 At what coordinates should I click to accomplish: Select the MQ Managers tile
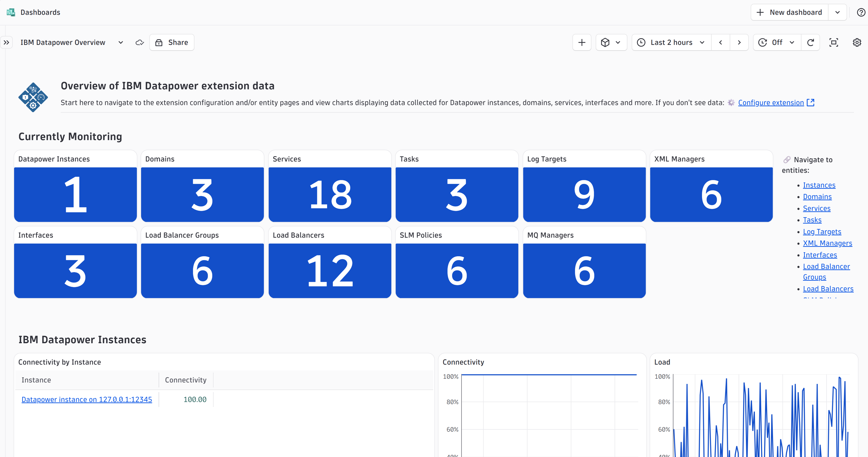(584, 262)
